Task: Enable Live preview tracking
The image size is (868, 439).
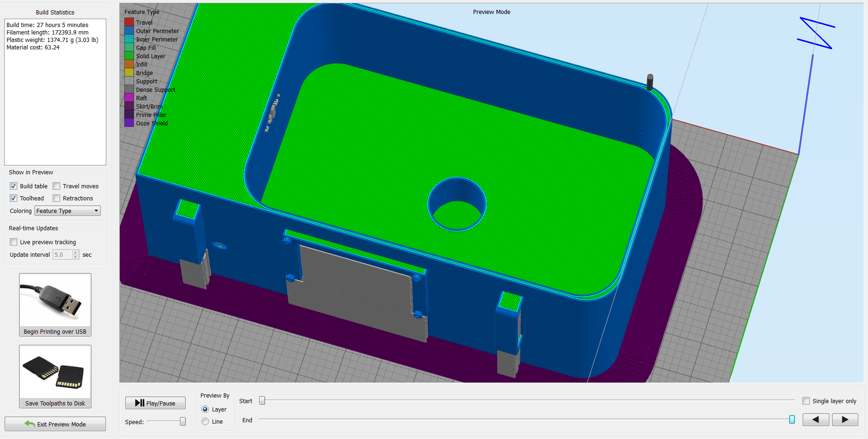Action: pos(13,241)
